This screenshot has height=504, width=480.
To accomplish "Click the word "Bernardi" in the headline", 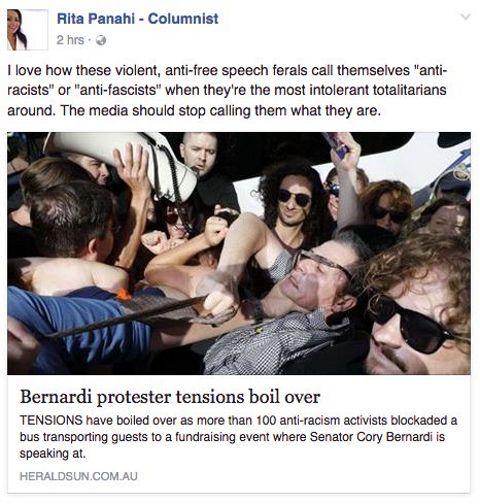I will [56, 397].
